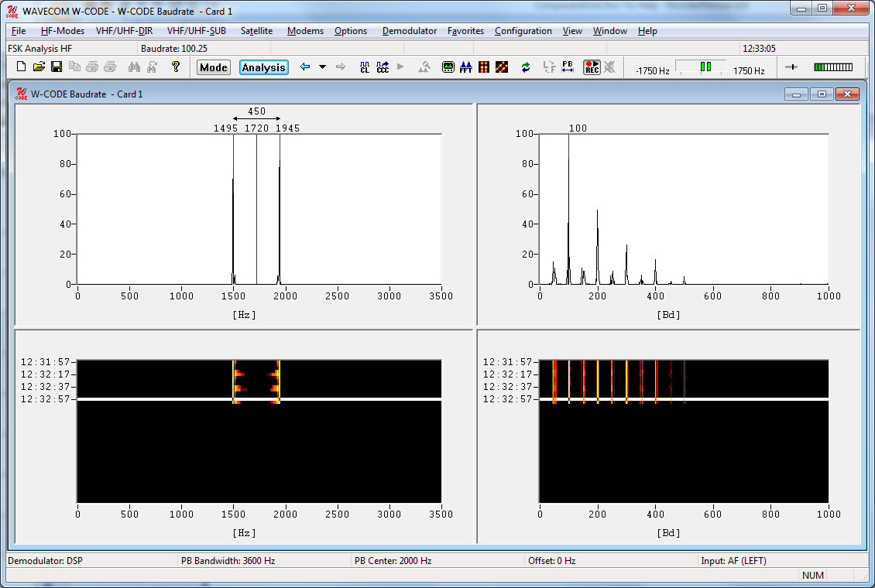Click the PB passband width icon
Screen dimensions: 875x588
[x=568, y=67]
